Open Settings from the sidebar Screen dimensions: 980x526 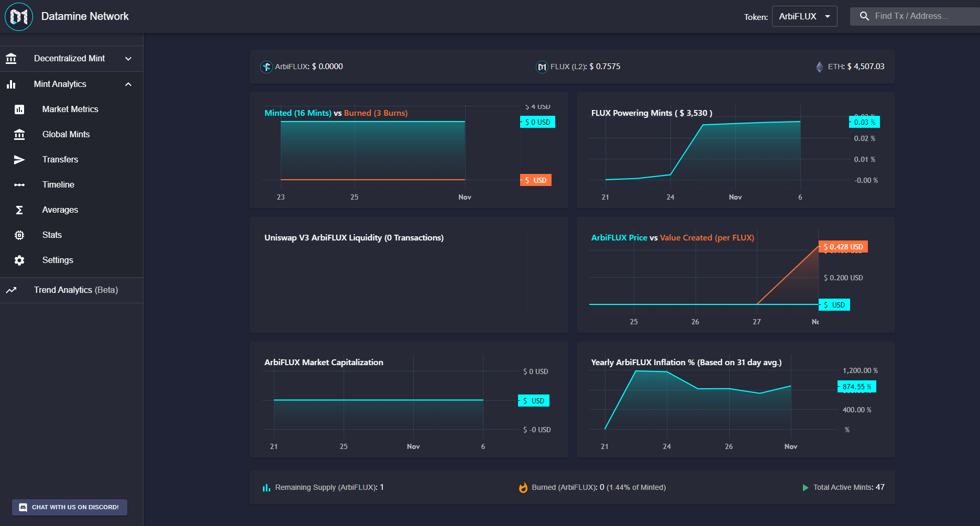coord(71,260)
